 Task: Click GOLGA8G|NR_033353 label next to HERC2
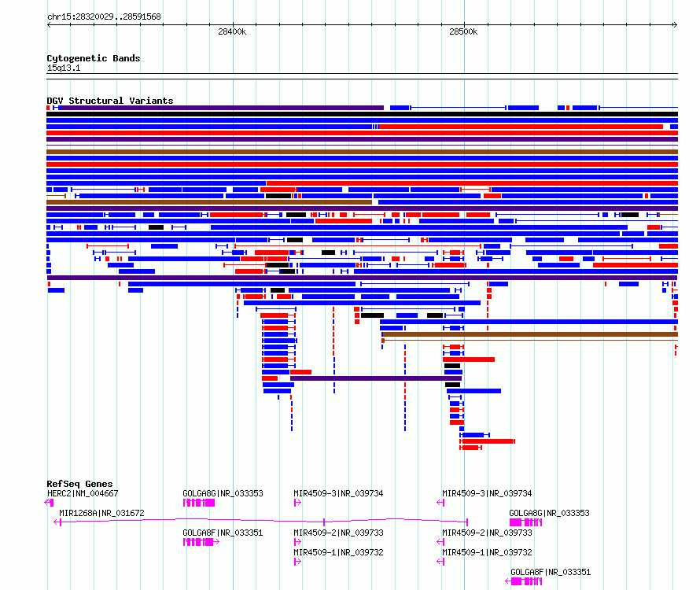(223, 493)
